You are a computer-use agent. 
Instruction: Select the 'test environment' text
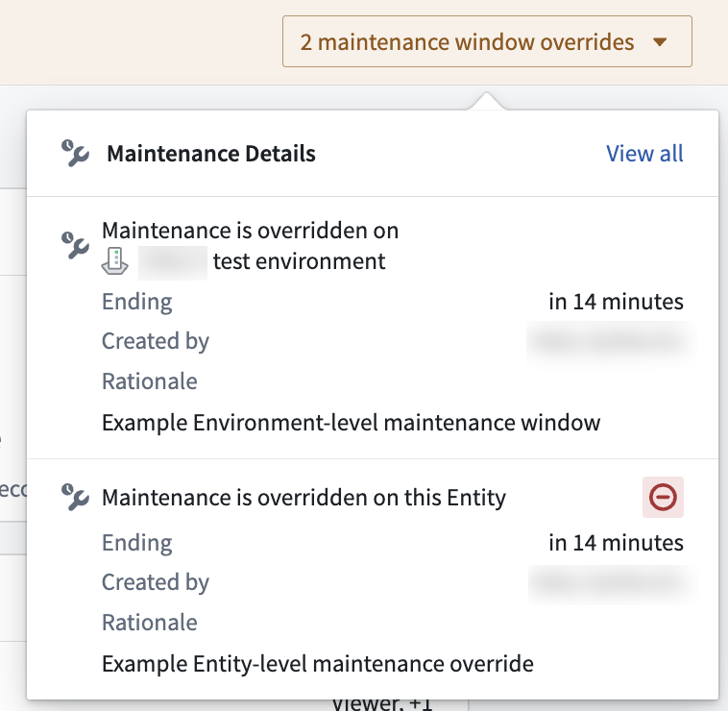pos(299,261)
